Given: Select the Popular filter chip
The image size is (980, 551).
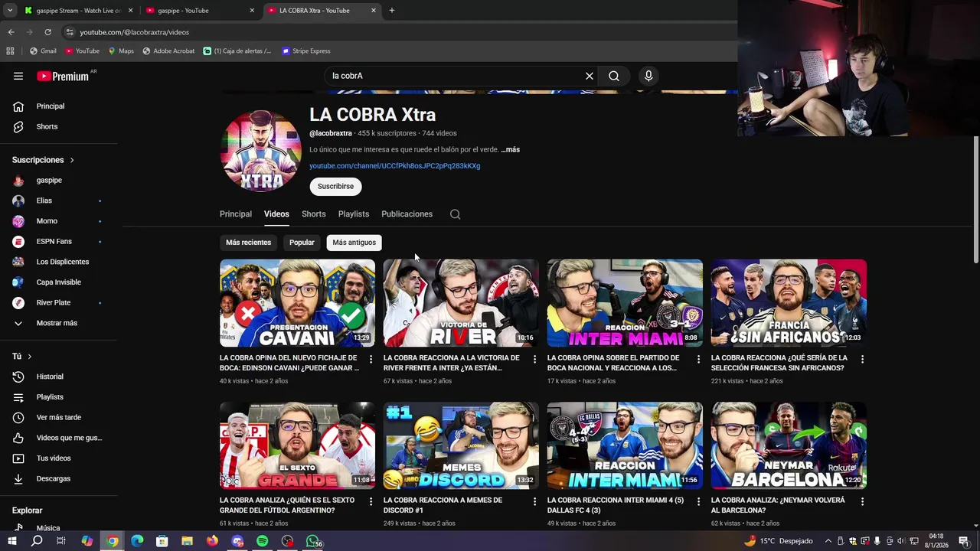Looking at the screenshot, I should 302,243.
